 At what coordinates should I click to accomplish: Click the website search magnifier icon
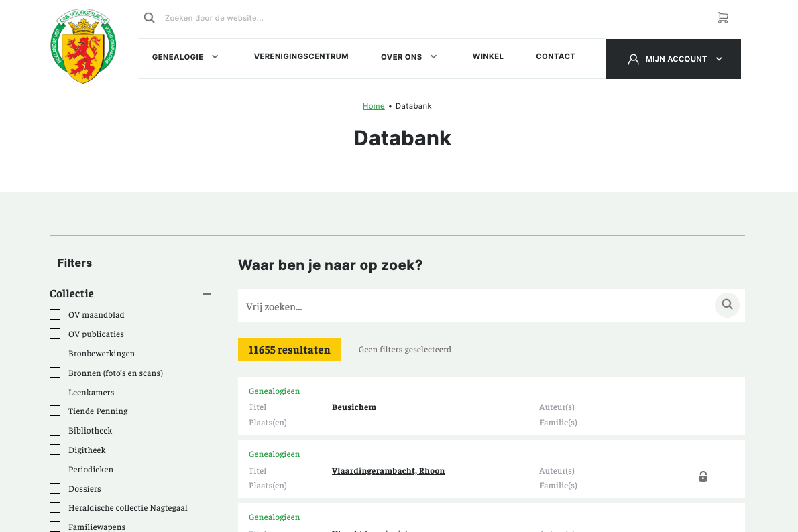149,18
